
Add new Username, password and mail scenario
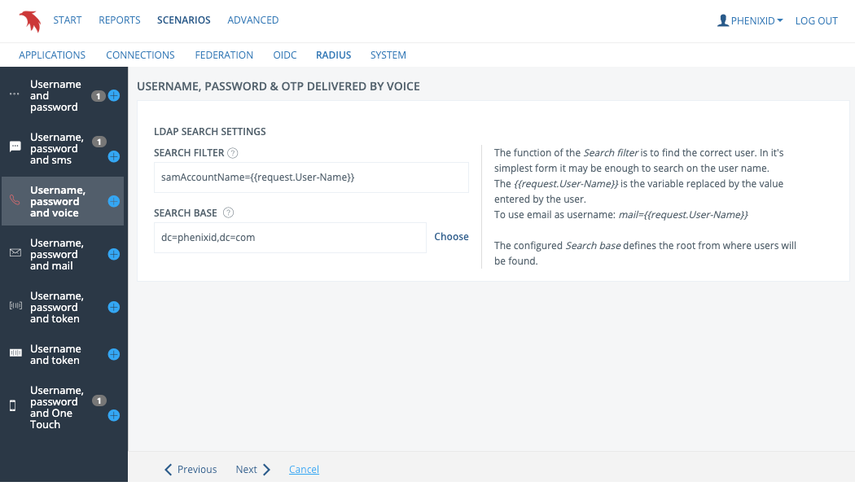tap(114, 254)
